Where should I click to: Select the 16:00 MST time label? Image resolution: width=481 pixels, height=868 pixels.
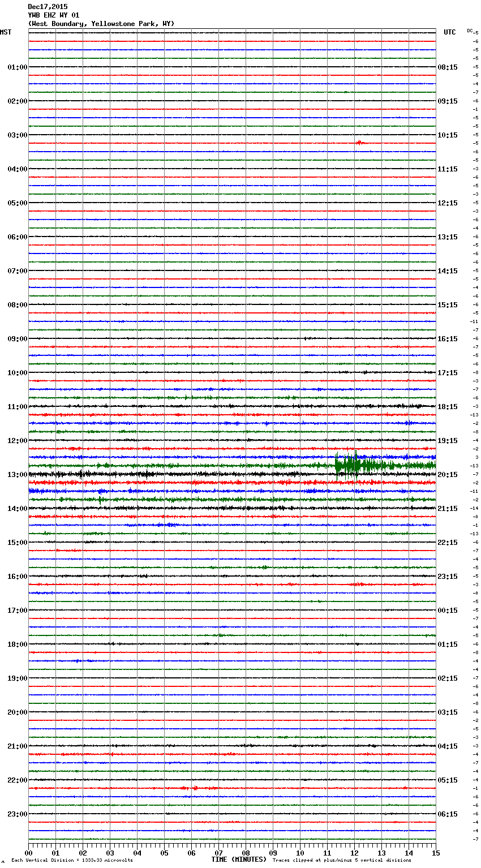(17, 577)
